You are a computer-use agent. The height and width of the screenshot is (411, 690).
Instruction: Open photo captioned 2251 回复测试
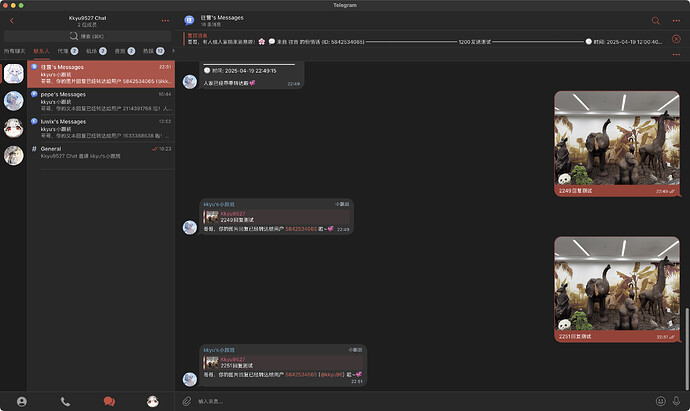[617, 284]
